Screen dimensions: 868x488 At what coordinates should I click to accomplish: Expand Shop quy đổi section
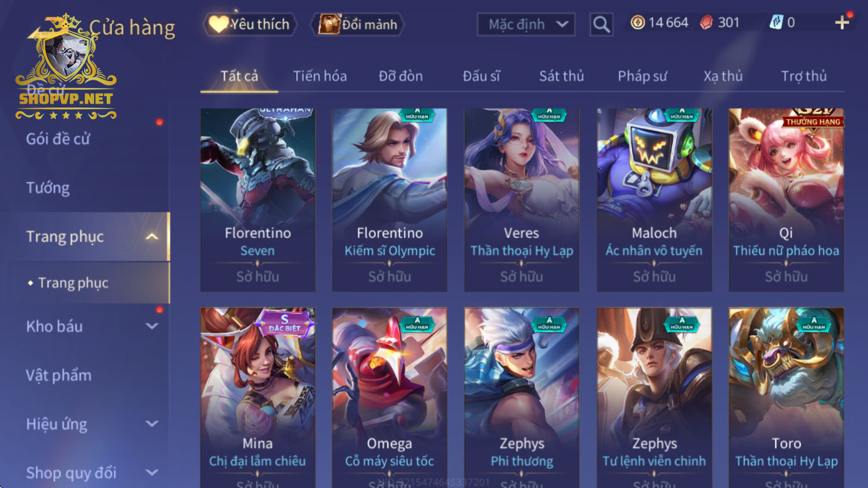click(151, 472)
